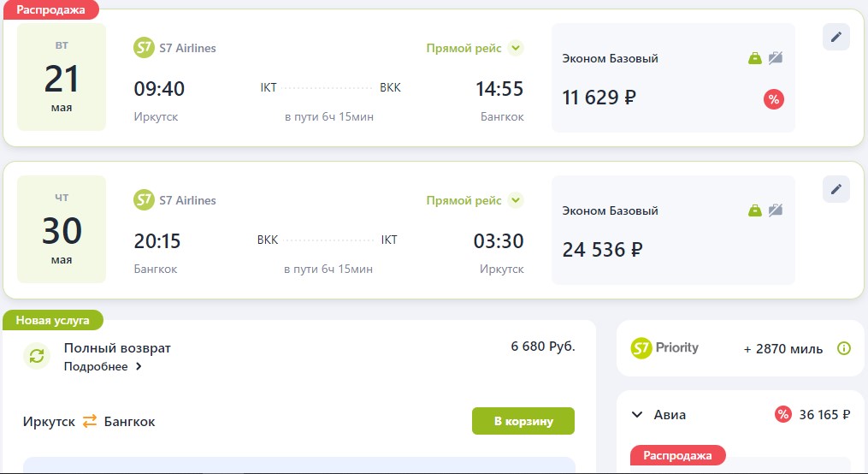The image size is (868, 474).
Task: Edit the 21 May flight
Action: coord(836,37)
